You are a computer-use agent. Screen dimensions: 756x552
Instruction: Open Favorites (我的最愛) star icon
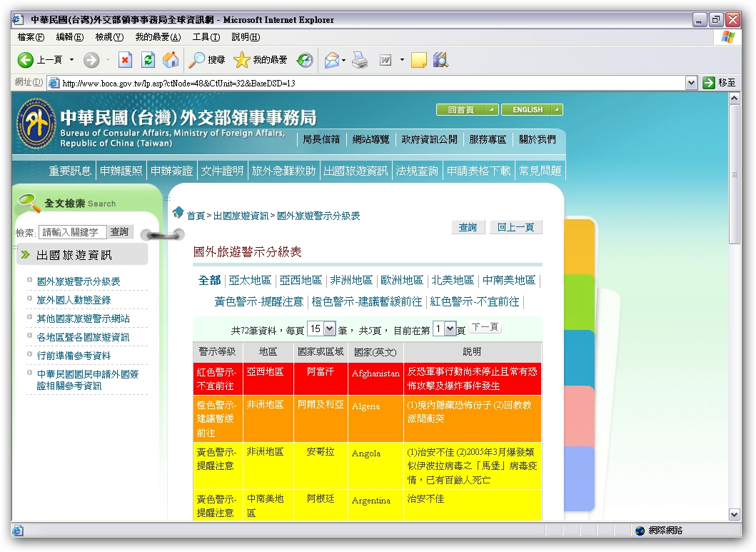pos(242,61)
